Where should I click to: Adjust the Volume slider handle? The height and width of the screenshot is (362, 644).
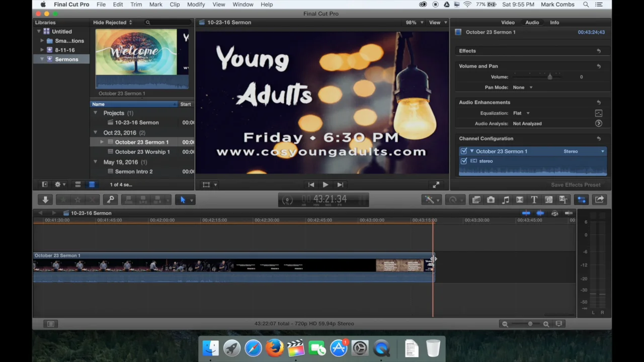(x=550, y=77)
